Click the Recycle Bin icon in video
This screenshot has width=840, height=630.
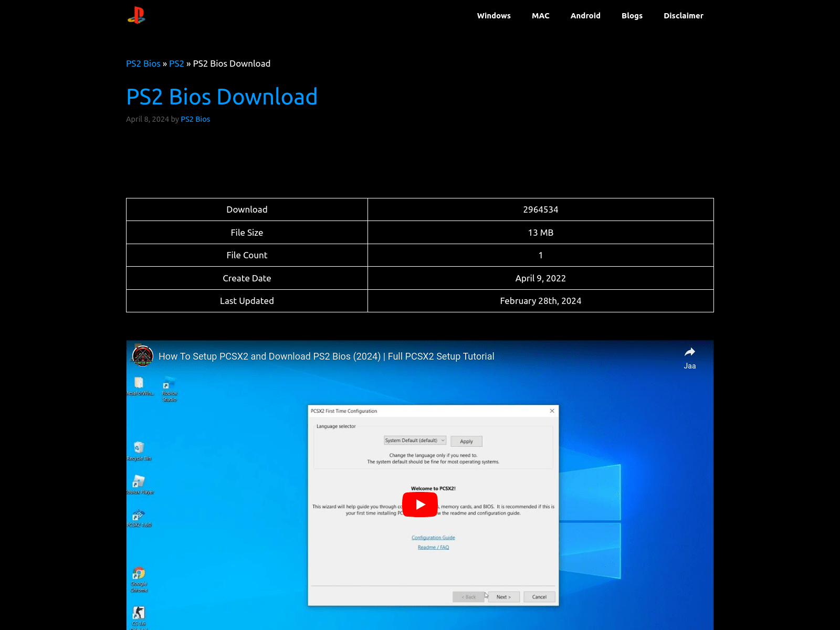click(139, 451)
